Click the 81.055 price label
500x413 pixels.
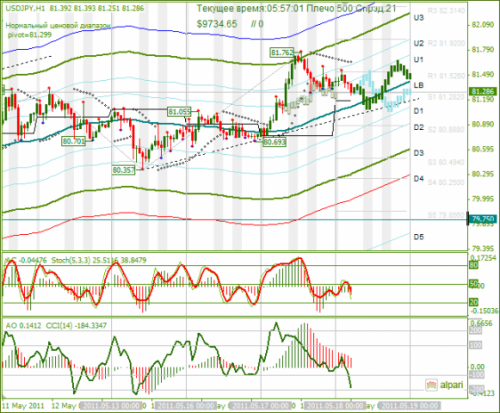click(x=179, y=112)
